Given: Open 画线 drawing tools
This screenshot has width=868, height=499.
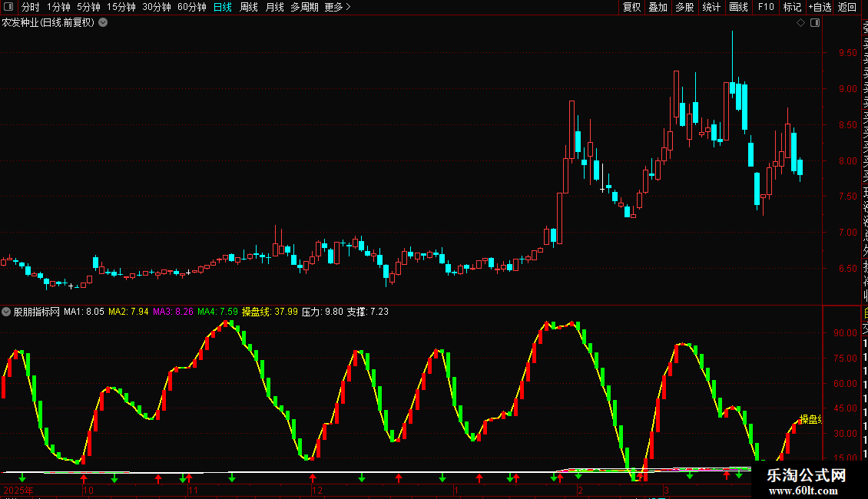Looking at the screenshot, I should [738, 7].
